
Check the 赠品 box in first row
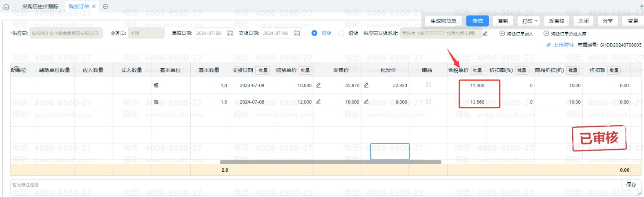(x=428, y=85)
